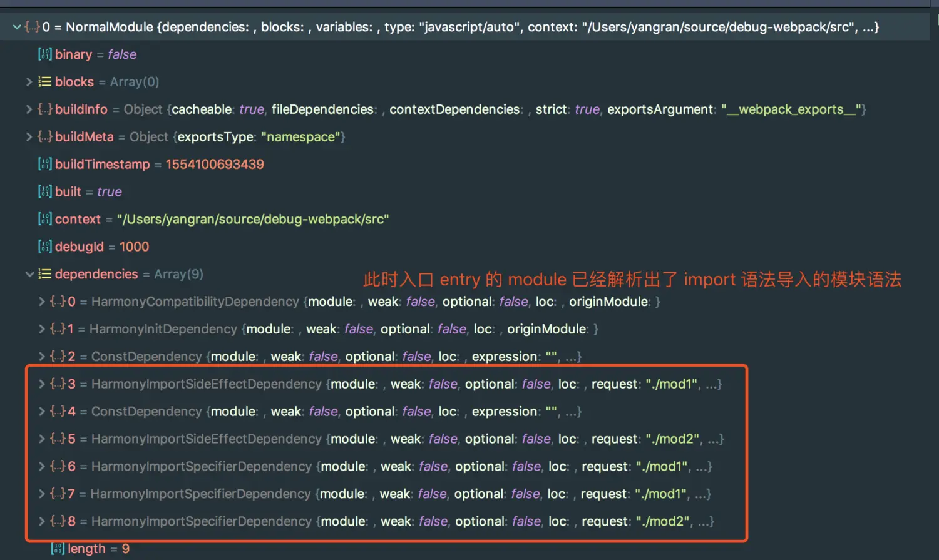Select the 'dependencies' variable name
Image resolution: width=939 pixels, height=560 pixels.
(x=96, y=274)
